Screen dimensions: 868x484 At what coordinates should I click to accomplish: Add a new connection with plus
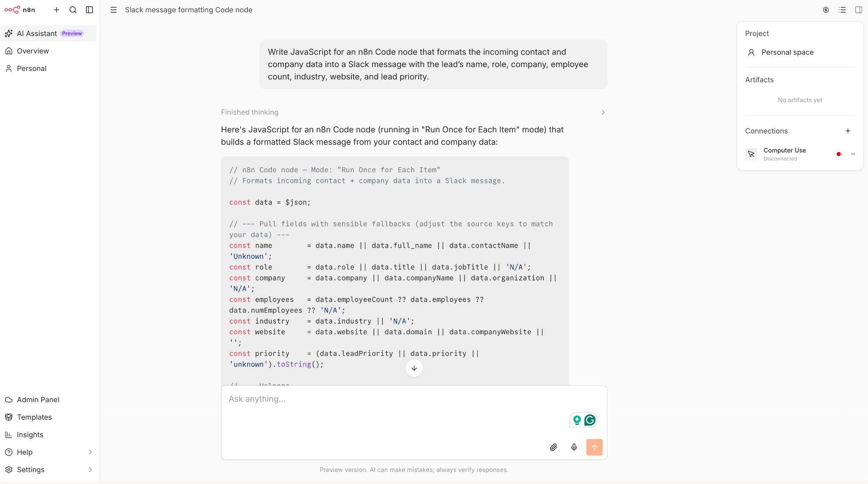848,131
